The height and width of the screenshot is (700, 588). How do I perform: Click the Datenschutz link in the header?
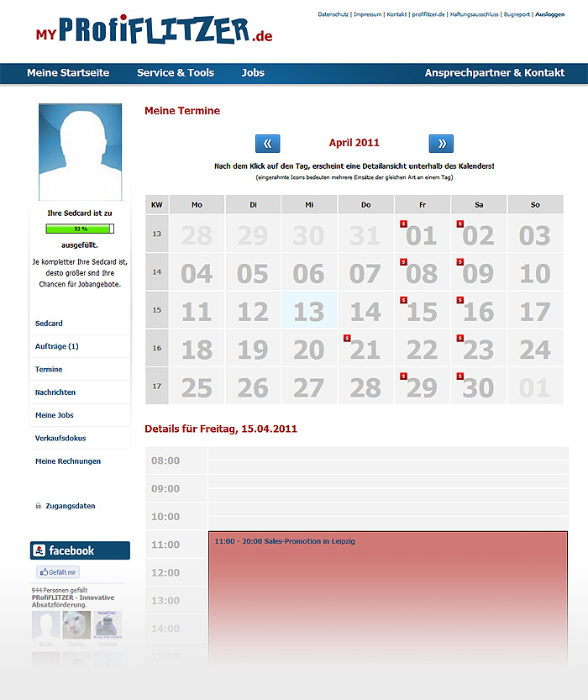tap(333, 14)
